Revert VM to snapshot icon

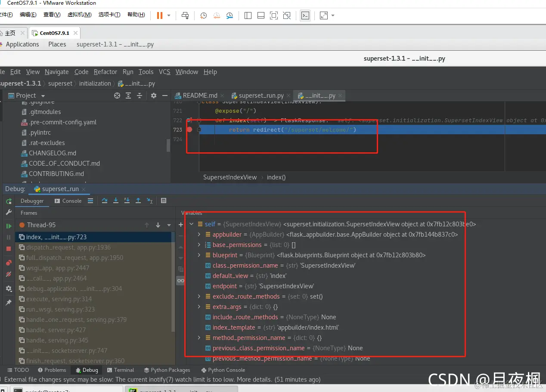click(217, 15)
